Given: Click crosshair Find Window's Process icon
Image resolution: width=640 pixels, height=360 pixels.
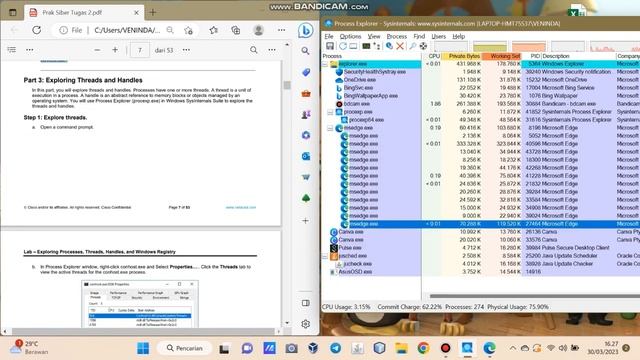Looking at the screenshot, I should [x=424, y=46].
